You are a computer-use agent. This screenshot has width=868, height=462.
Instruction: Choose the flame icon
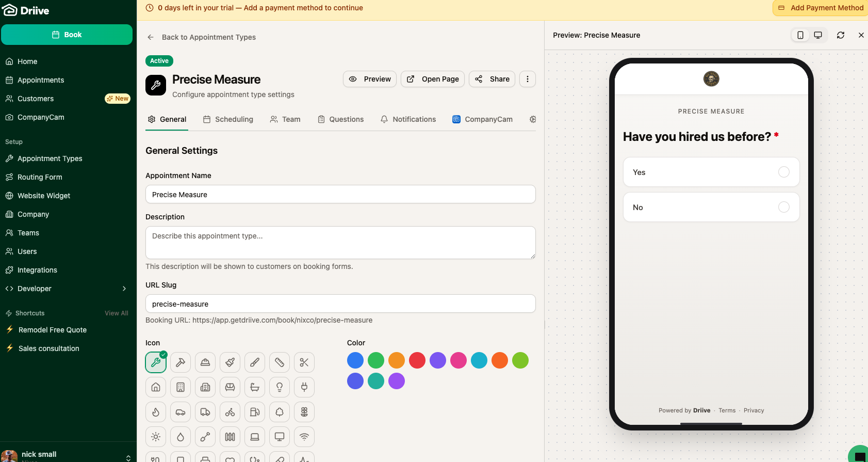(x=156, y=412)
